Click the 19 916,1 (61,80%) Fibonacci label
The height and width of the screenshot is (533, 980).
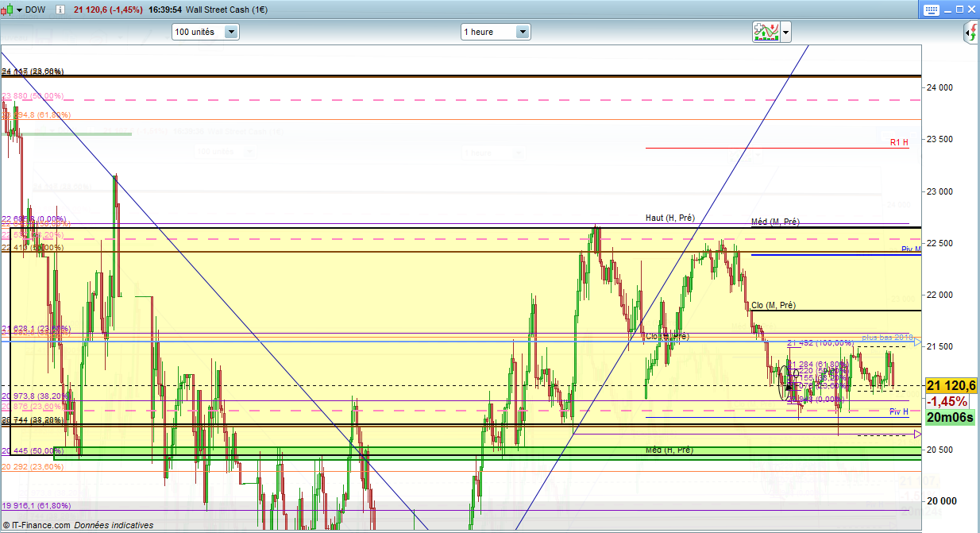click(x=36, y=505)
